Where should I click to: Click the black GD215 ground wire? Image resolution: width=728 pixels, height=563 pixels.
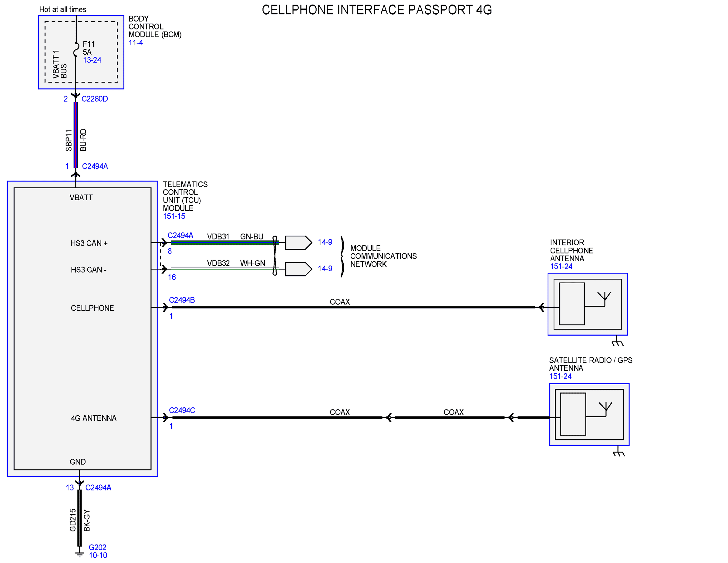pos(79,518)
